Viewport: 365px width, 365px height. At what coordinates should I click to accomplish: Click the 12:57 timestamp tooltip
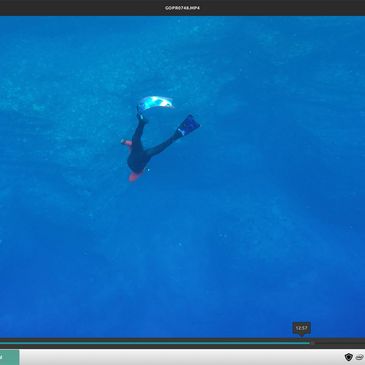(302, 328)
